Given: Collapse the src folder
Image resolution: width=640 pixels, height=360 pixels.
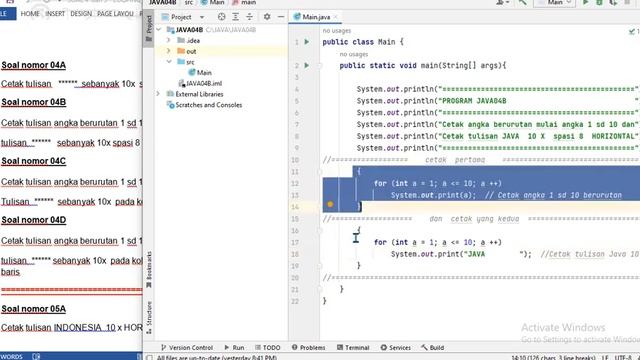Looking at the screenshot, I should pyautogui.click(x=169, y=62).
